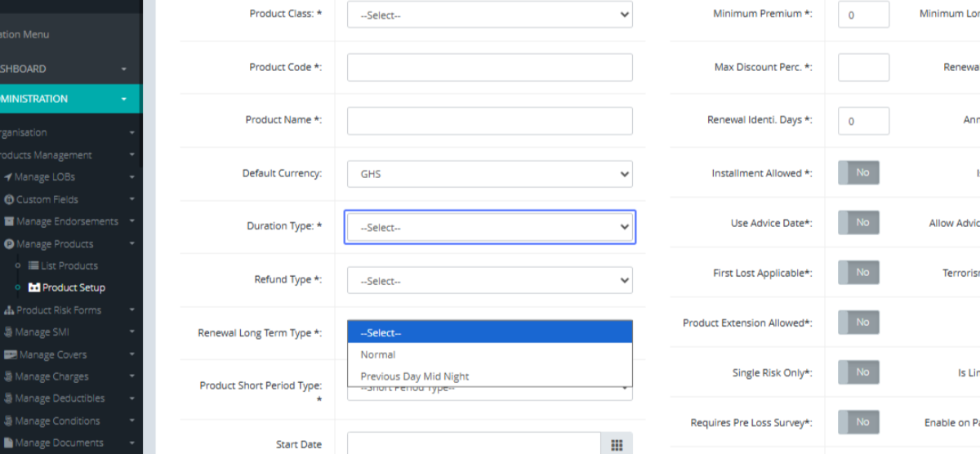Open Product Setup from the sidebar icon
This screenshot has height=454, width=980.
tap(34, 287)
